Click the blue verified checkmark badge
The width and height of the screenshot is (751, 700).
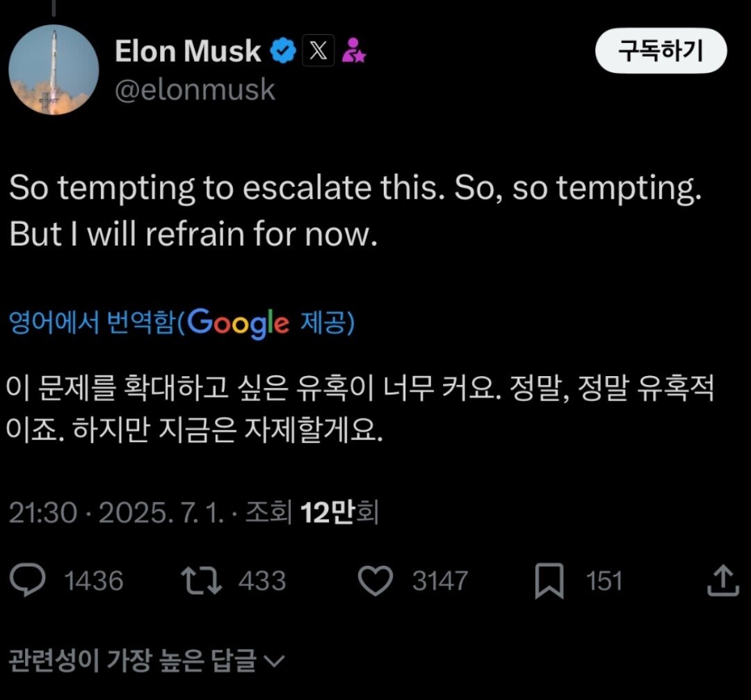[x=282, y=51]
